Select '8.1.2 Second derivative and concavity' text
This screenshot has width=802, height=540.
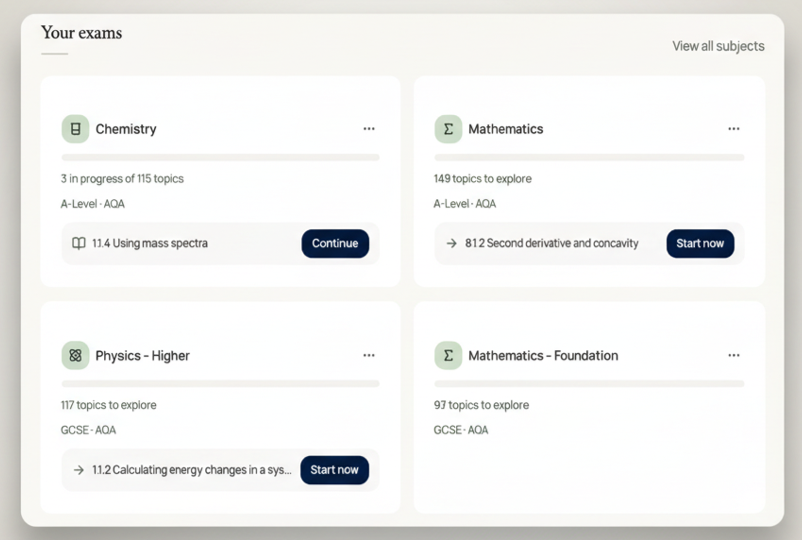(x=551, y=243)
